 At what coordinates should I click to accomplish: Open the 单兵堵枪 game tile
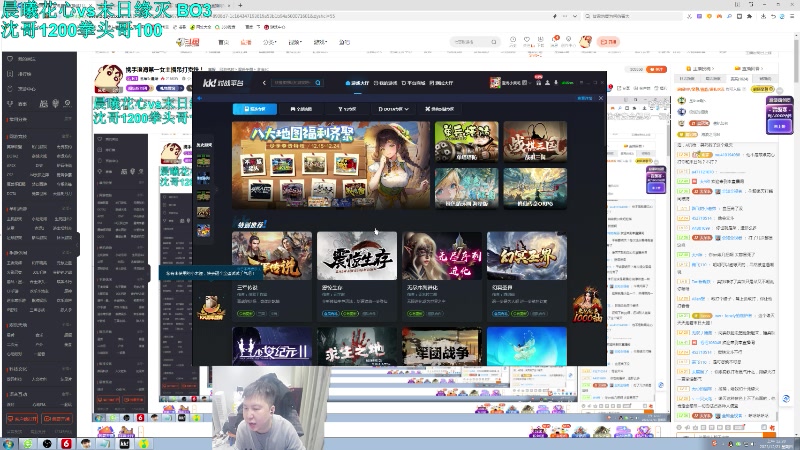[x=466, y=141]
